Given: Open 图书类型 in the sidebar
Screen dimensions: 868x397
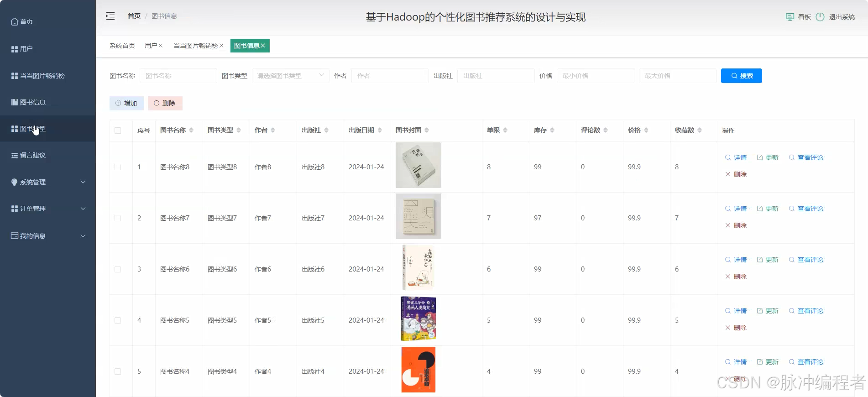Looking at the screenshot, I should tap(28, 129).
